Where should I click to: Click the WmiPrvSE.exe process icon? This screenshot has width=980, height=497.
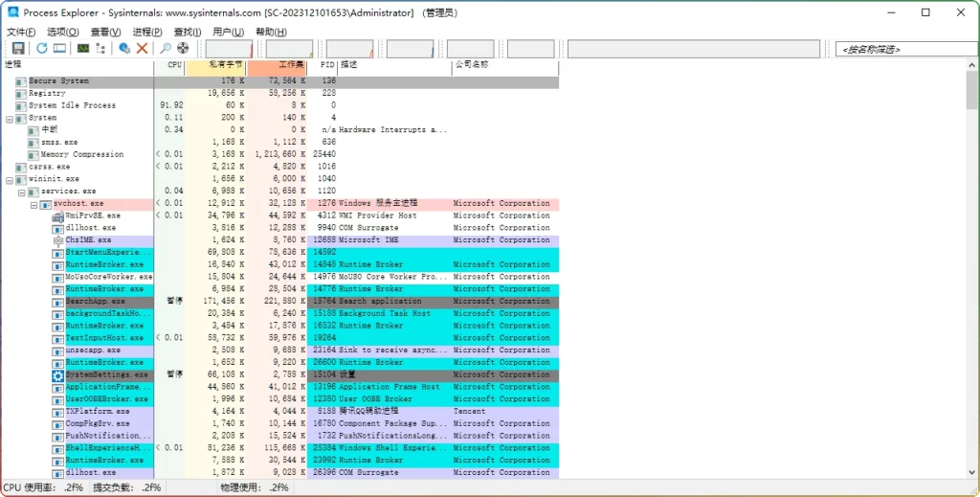click(x=58, y=215)
